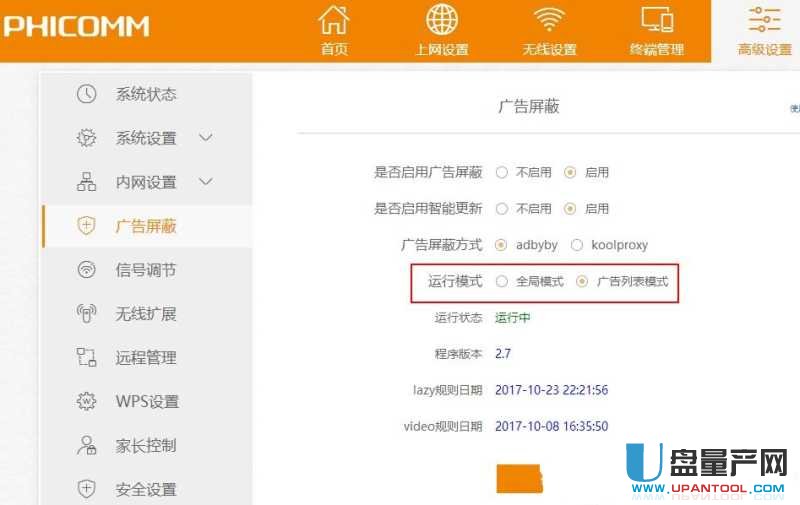Click the 系统设置 gear icon
800x505 pixels.
click(86, 138)
